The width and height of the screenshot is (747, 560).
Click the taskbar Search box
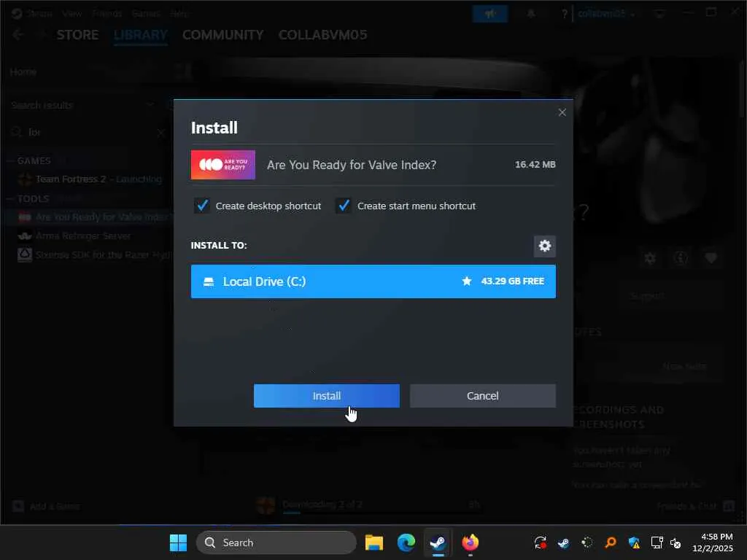coord(276,542)
